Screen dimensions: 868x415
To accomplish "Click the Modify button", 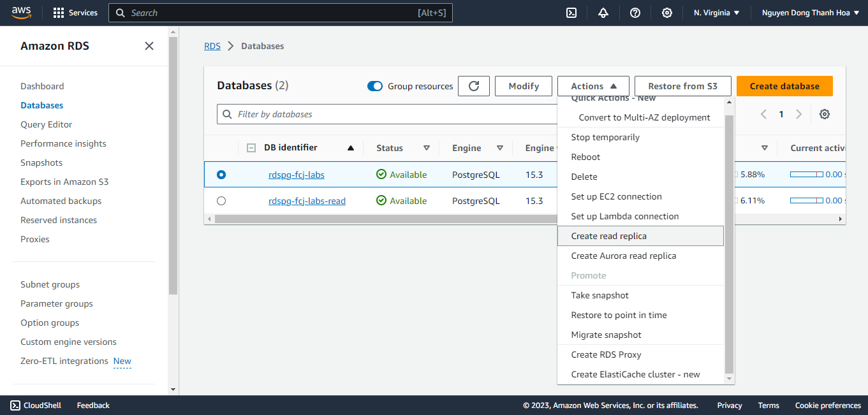I will 524,86.
